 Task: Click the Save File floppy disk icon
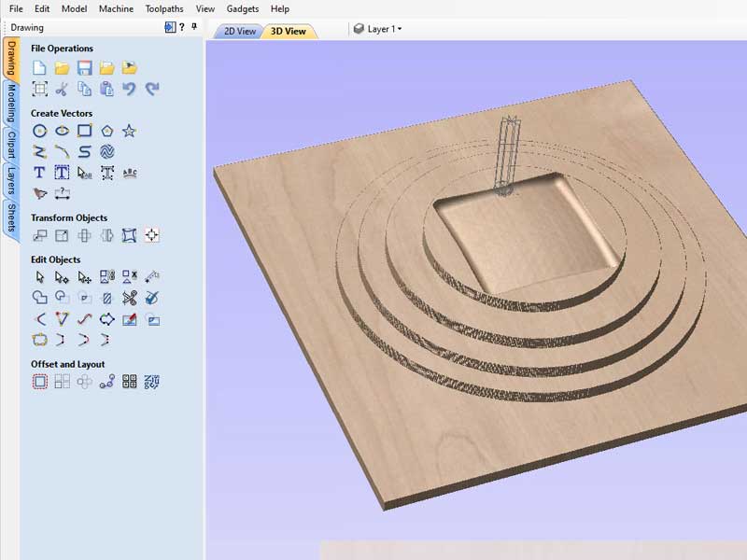(84, 68)
